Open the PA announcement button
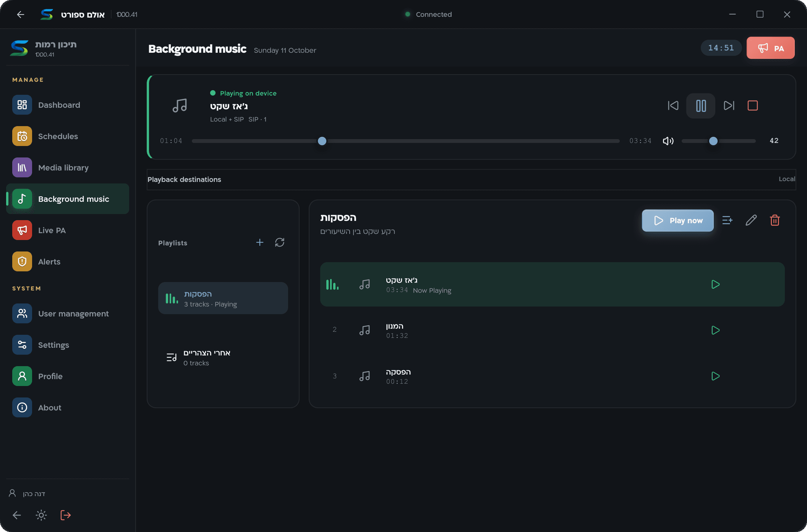Screen dimensions: 807x532 coord(770,48)
